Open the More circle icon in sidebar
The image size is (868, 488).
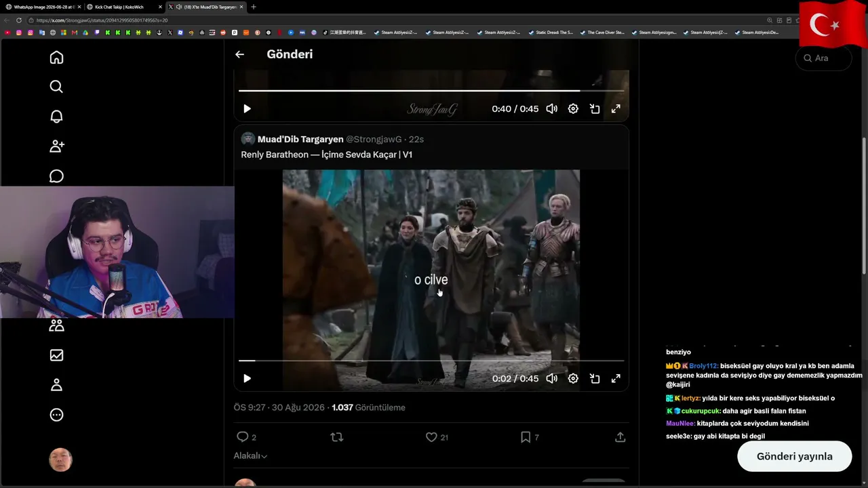point(56,415)
